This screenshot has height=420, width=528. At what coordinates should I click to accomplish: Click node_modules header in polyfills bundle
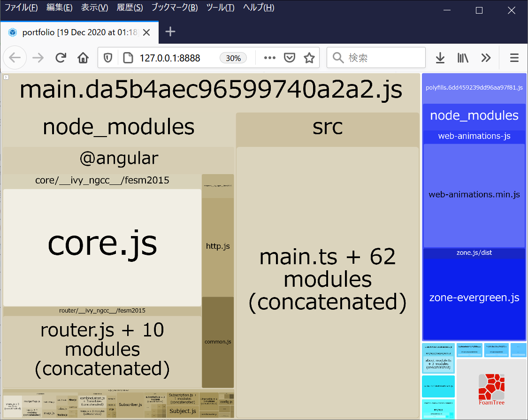click(474, 115)
